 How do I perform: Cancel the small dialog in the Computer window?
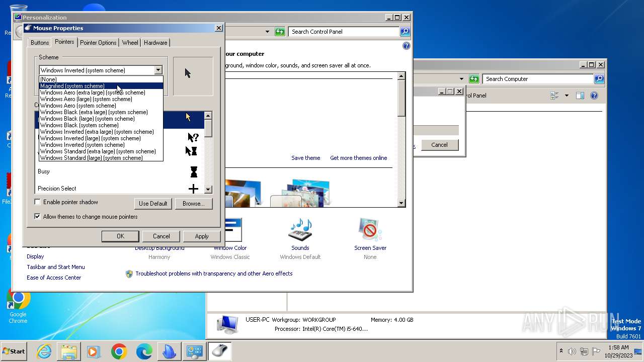pos(439,145)
